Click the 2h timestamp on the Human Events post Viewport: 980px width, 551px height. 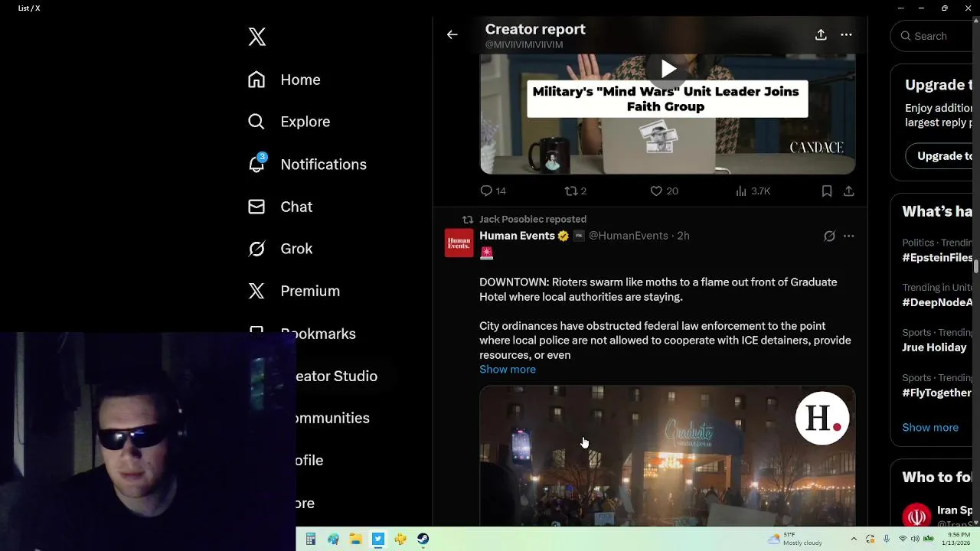point(683,236)
